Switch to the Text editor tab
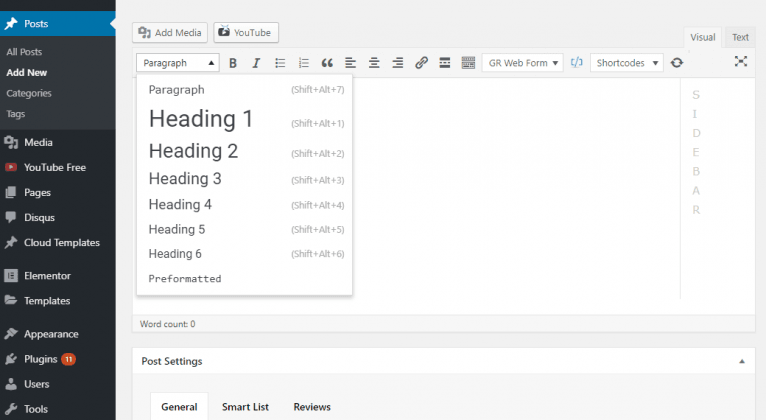Viewport: 766px width, 420px height. [740, 37]
